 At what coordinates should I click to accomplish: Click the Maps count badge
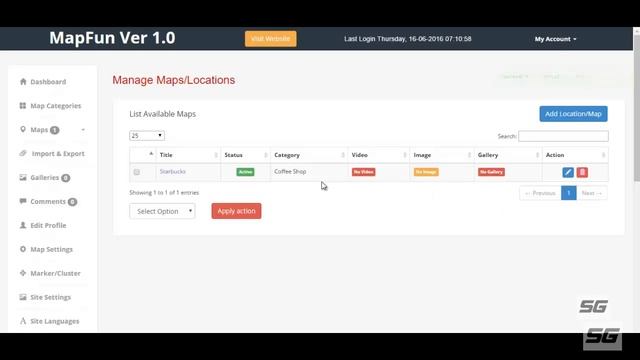tap(54, 130)
